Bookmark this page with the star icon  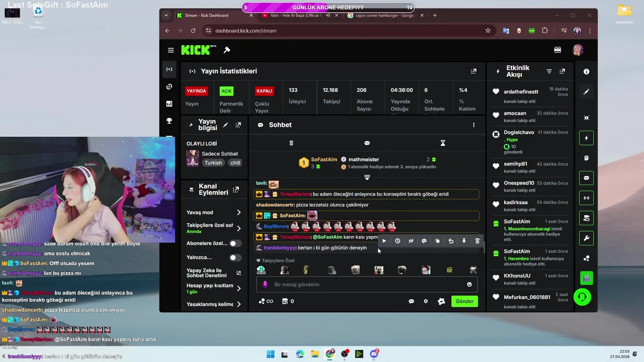(488, 31)
